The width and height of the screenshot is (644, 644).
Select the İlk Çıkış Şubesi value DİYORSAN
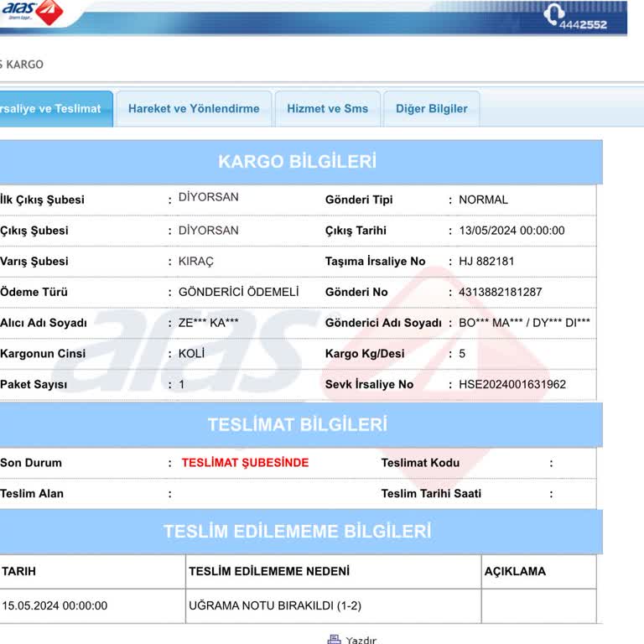click(x=208, y=197)
